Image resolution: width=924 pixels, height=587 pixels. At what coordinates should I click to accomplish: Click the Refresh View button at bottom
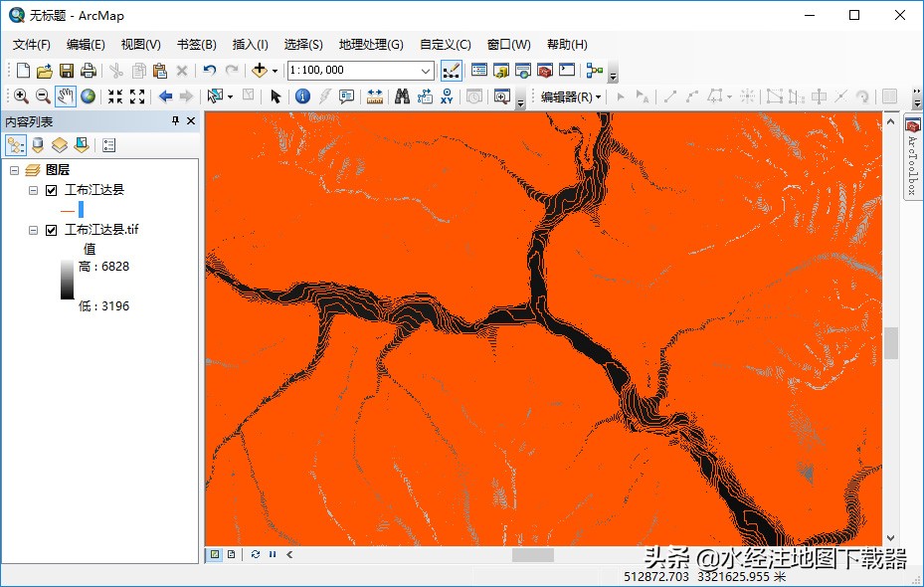click(x=256, y=553)
